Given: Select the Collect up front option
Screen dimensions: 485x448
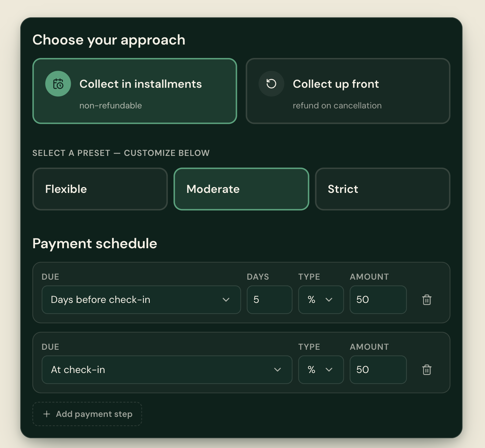Looking at the screenshot, I should coord(348,91).
